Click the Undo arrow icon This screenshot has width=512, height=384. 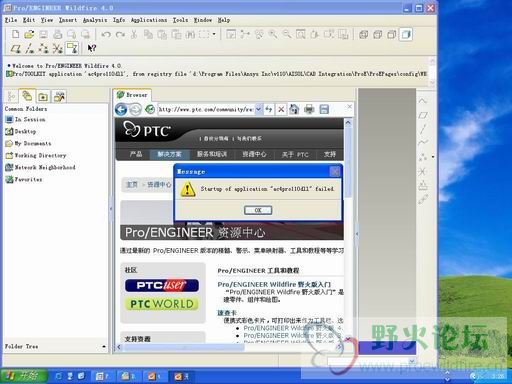click(x=106, y=34)
